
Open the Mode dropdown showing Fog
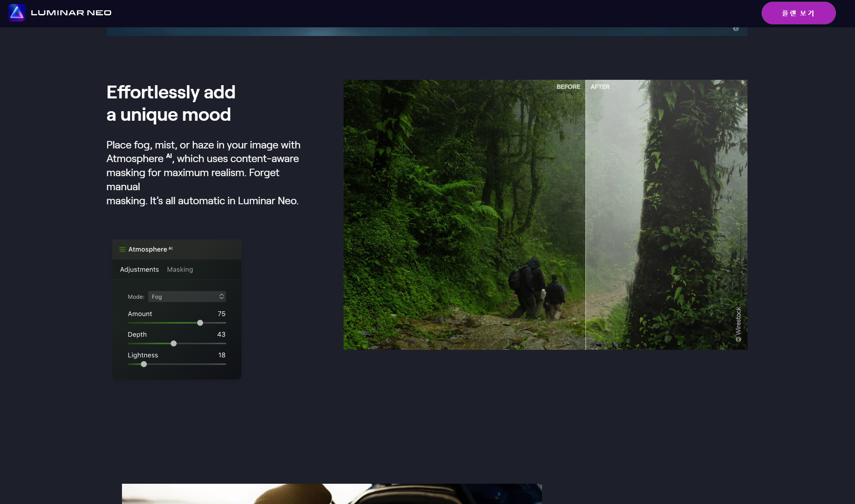186,296
